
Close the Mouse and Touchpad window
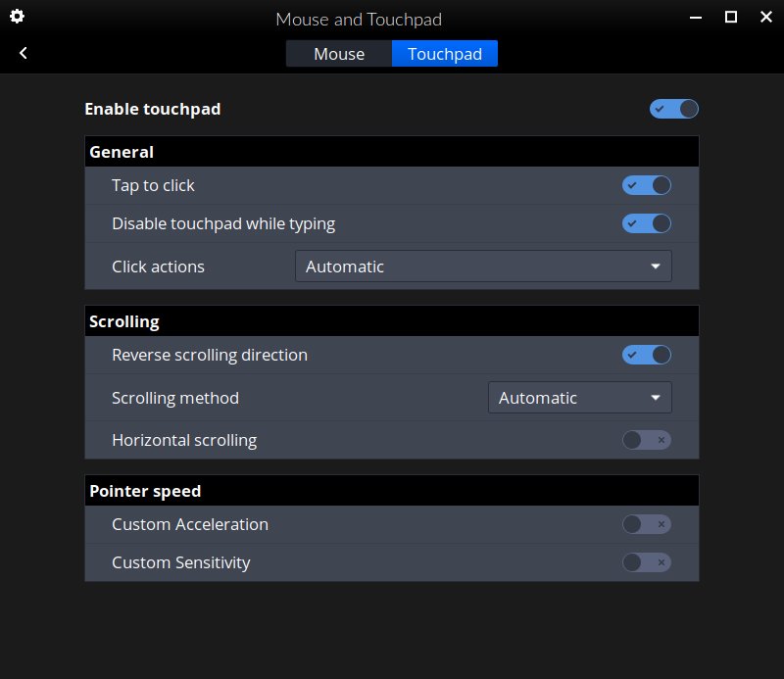coord(765,18)
